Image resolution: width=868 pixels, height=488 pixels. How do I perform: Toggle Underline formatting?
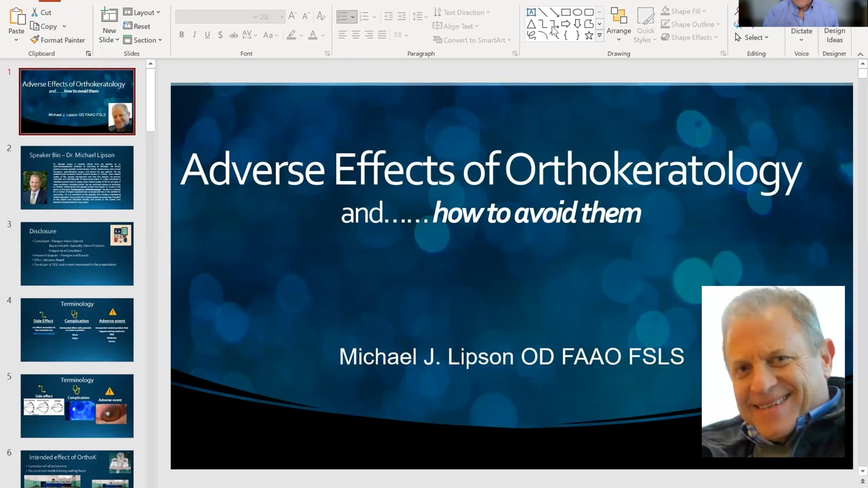click(x=207, y=35)
